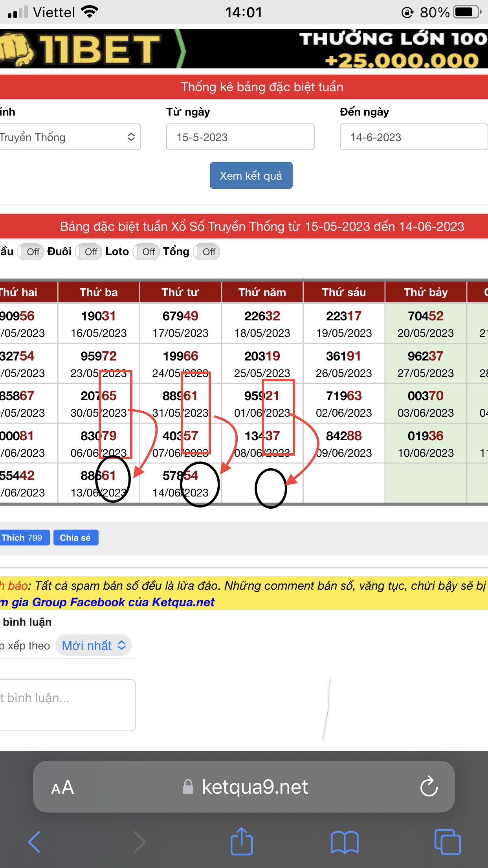Select the Thứ tư column header
The image size is (488, 868).
click(180, 292)
